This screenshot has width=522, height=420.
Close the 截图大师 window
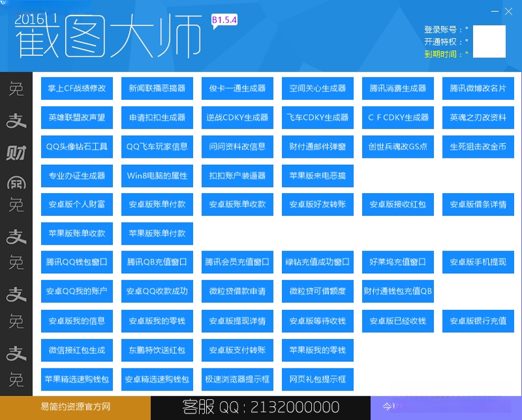(x=508, y=12)
